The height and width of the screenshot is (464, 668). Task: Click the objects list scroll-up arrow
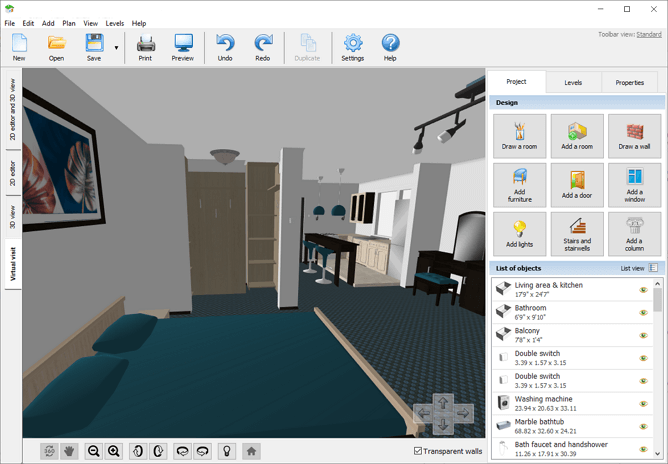click(657, 283)
